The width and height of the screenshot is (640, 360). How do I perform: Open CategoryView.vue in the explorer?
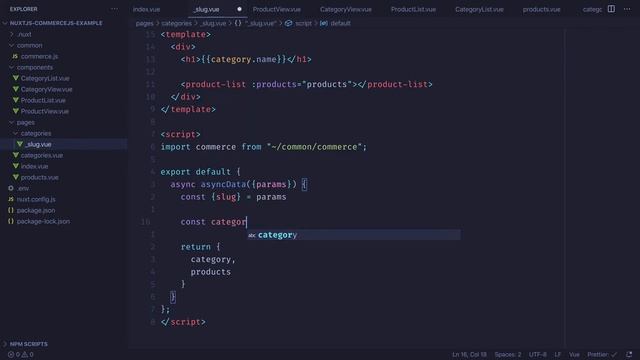[47, 89]
